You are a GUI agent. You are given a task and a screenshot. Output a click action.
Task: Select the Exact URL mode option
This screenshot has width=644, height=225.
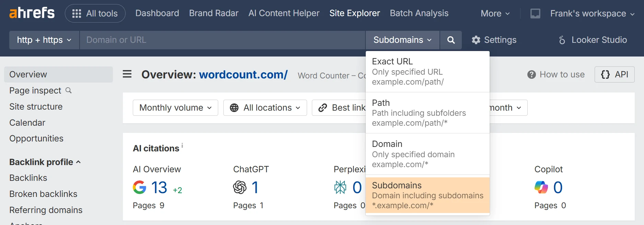(x=427, y=71)
